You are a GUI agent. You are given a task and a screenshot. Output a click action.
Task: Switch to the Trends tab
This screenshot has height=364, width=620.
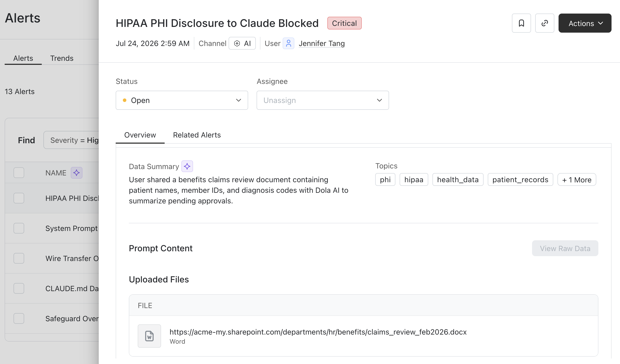[62, 58]
